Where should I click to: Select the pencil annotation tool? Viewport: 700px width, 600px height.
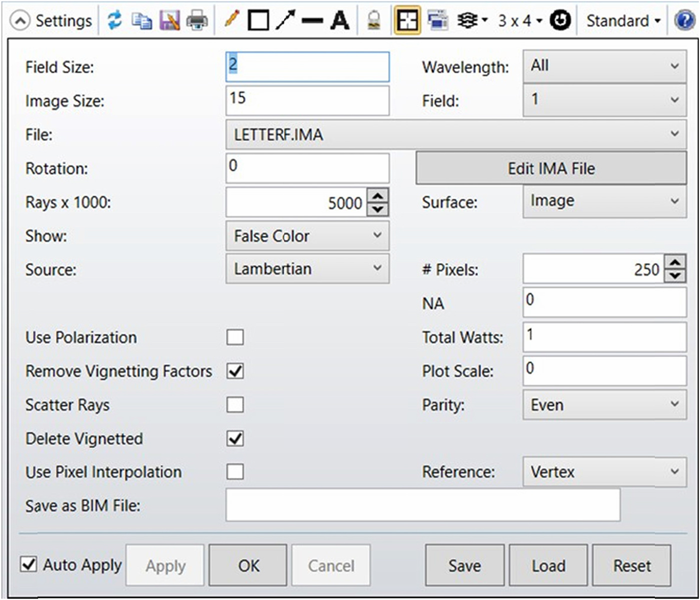(x=231, y=20)
